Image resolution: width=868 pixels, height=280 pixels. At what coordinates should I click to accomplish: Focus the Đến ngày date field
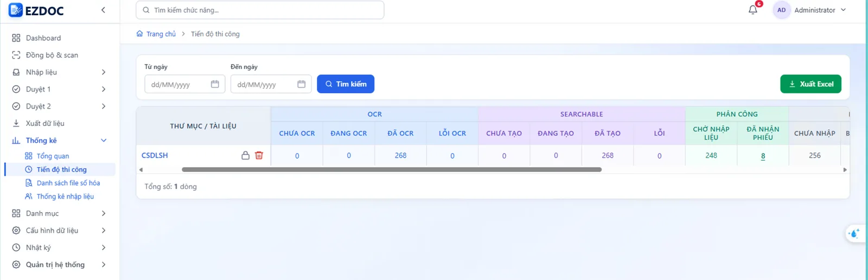[271, 84]
